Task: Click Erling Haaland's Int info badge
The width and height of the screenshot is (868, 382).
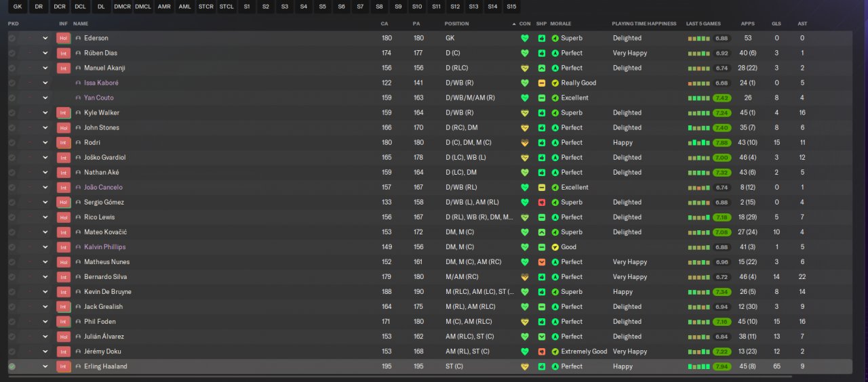Action: 63,366
